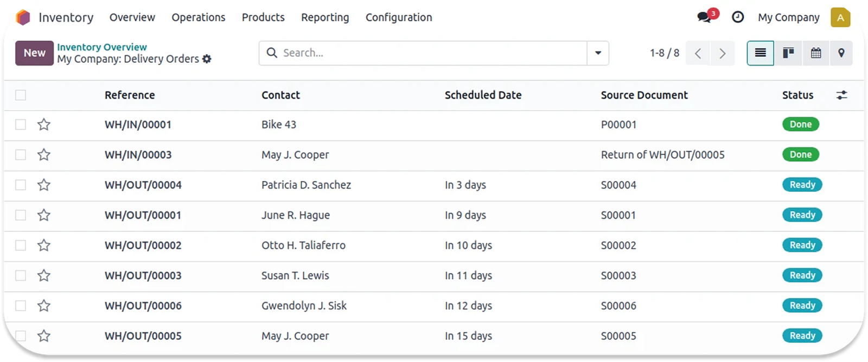Switch to calendar view
The image size is (868, 362).
pyautogui.click(x=816, y=53)
